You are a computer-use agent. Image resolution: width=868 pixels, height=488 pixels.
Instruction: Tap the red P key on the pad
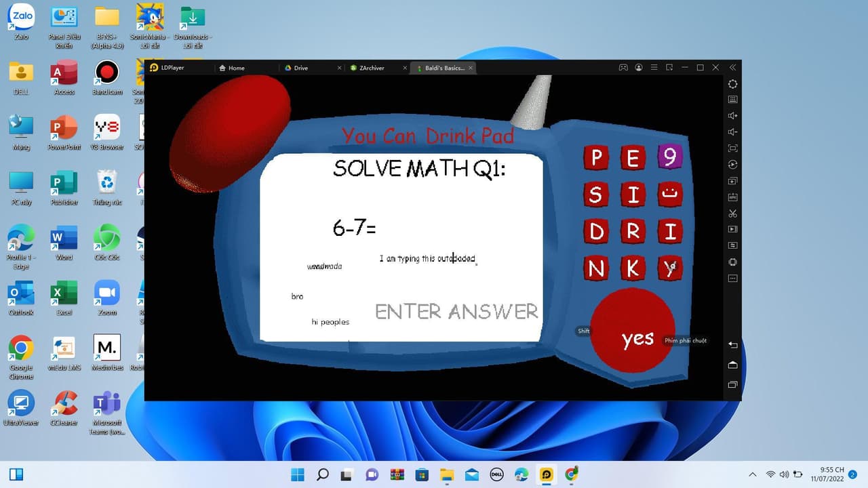tap(596, 158)
